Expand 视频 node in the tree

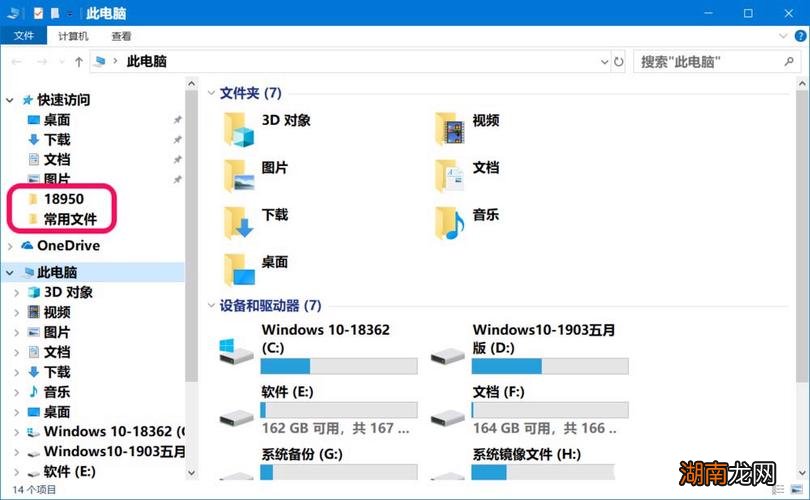pos(17,312)
